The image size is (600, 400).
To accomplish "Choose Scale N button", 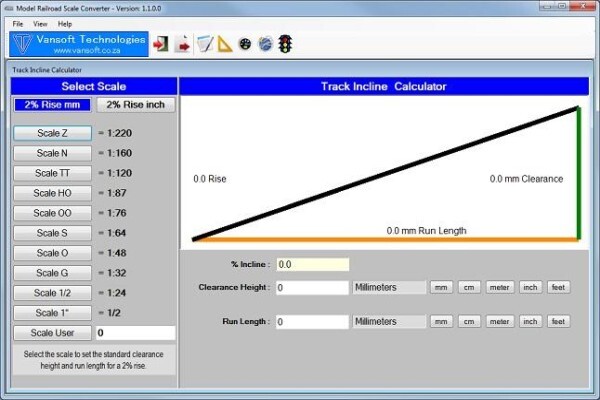I will coord(52,153).
